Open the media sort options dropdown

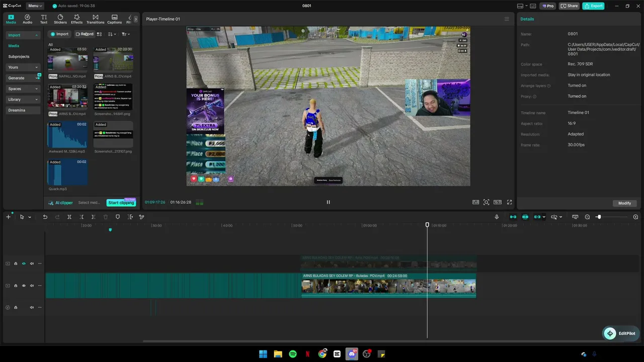tap(112, 34)
